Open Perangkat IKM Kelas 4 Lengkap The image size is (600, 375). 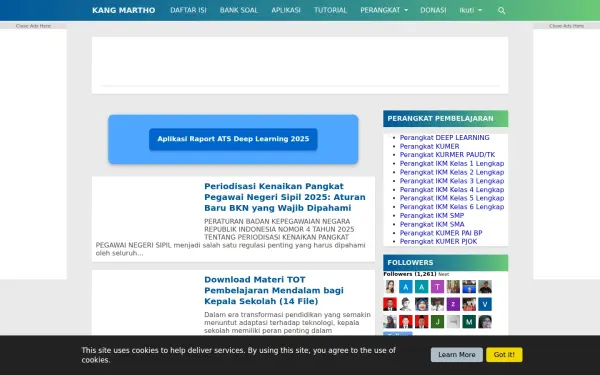[452, 189]
